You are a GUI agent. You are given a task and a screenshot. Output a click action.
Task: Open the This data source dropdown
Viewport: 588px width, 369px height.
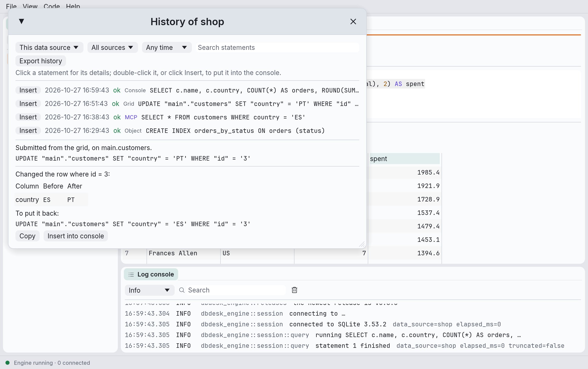tap(49, 47)
